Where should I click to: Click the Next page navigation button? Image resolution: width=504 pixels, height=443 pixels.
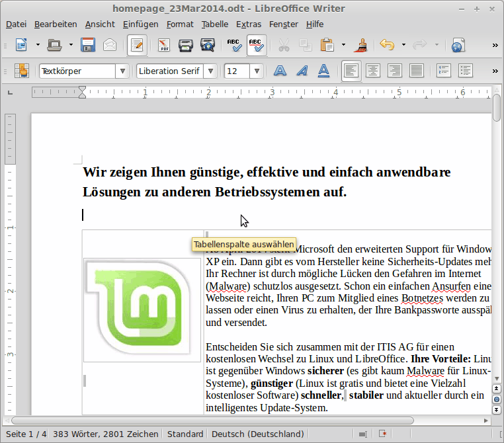(497, 409)
